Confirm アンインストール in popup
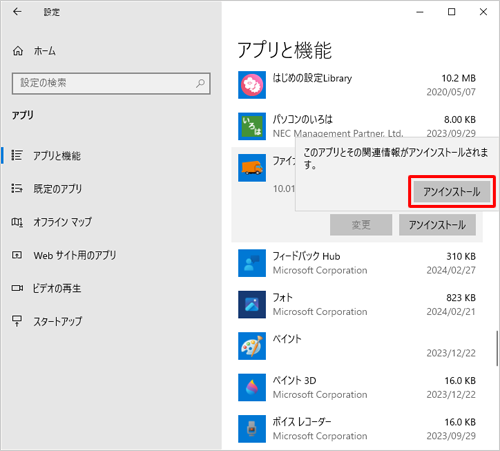 (x=452, y=192)
